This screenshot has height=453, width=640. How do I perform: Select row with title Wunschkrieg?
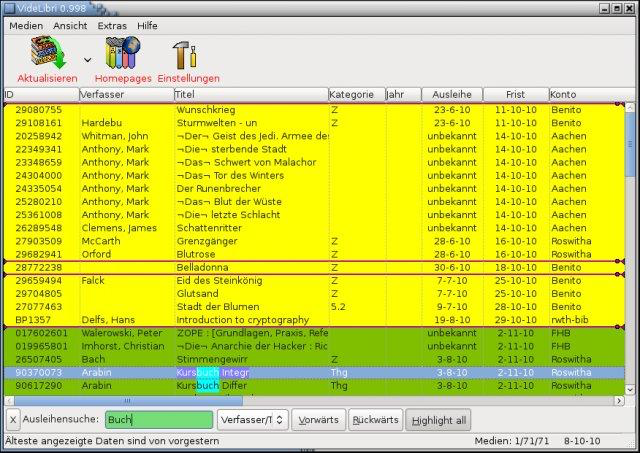[x=314, y=110]
